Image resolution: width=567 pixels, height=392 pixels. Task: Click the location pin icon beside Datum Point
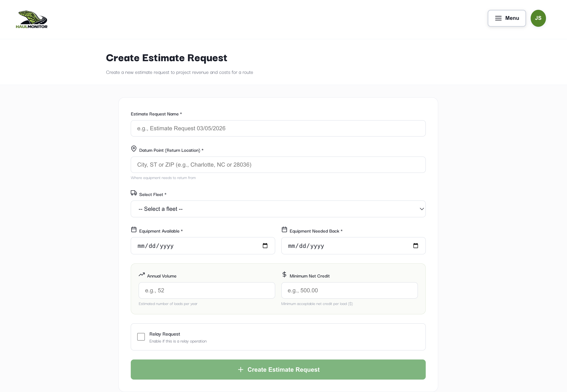point(134,149)
